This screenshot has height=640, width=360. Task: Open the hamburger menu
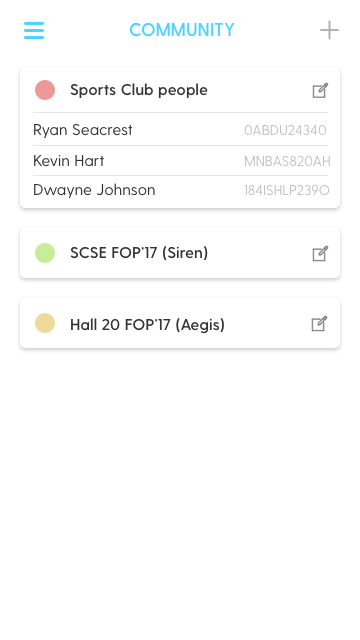[x=34, y=30]
